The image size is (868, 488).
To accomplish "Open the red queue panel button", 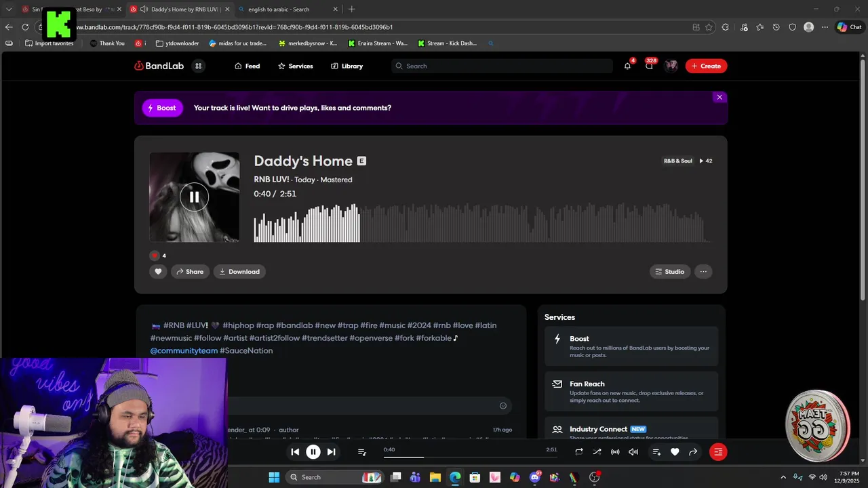I will tap(718, 452).
